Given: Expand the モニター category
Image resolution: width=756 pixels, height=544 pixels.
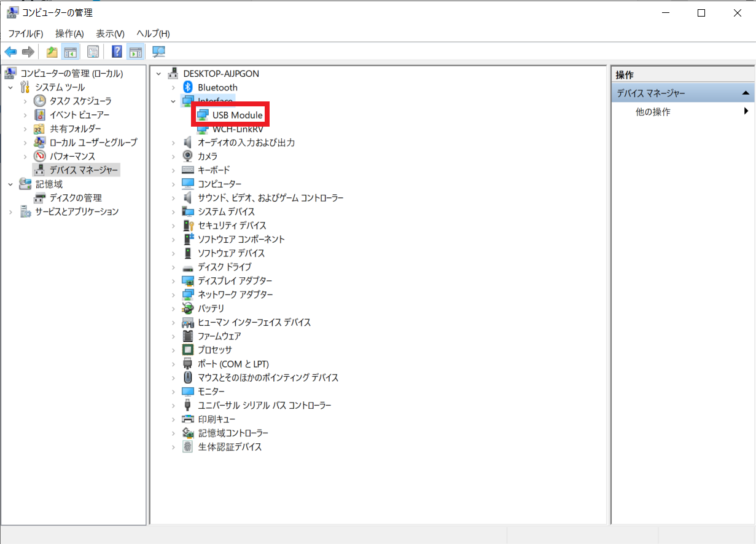Looking at the screenshot, I should [174, 392].
